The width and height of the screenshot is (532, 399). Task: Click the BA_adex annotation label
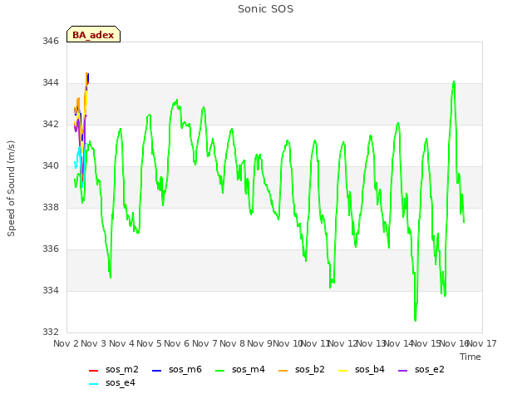point(93,34)
